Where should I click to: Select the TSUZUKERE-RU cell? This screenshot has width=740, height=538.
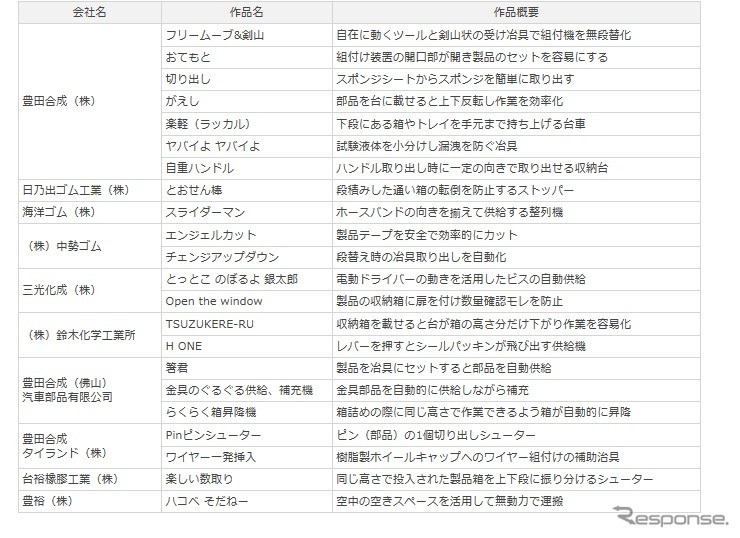pos(213,323)
